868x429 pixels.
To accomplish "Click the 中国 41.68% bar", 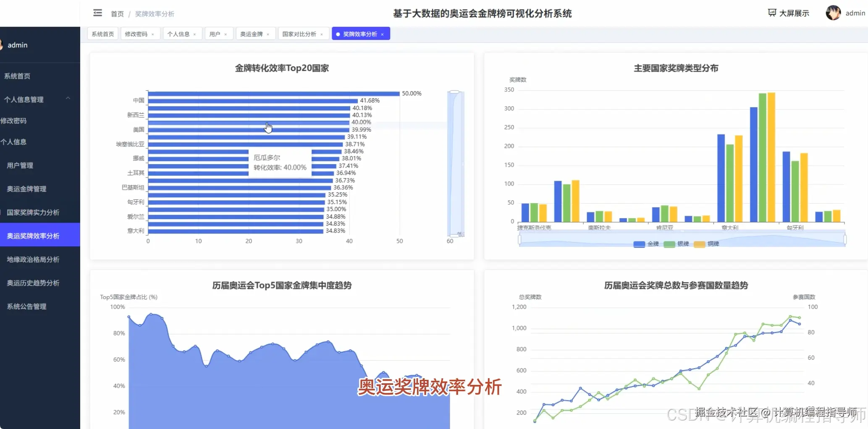I will pos(253,100).
